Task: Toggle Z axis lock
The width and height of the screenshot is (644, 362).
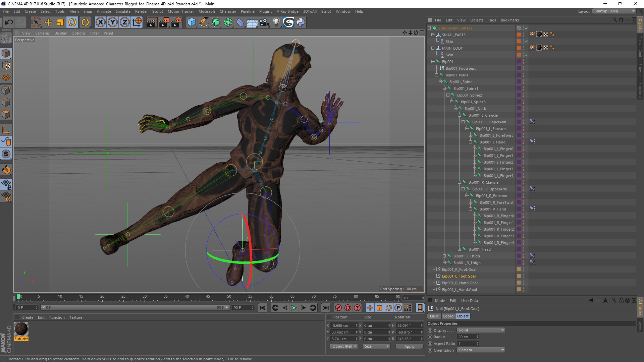Action: pos(125,22)
